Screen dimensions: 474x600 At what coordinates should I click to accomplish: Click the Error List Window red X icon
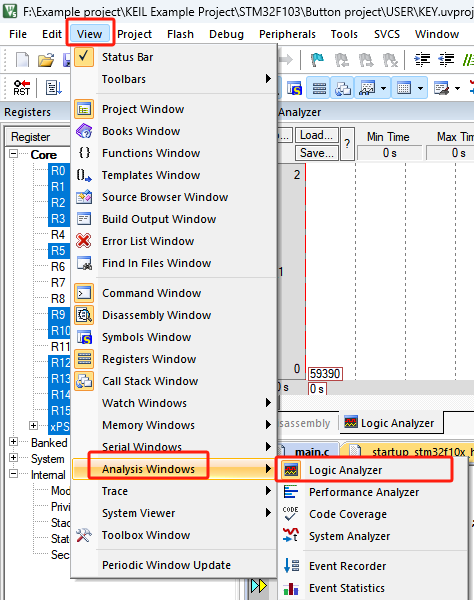84,241
